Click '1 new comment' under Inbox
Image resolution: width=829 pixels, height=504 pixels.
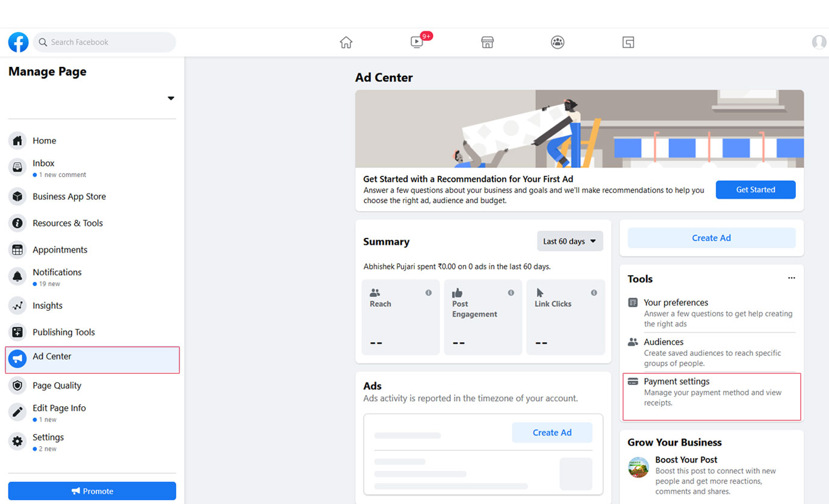pyautogui.click(x=63, y=175)
